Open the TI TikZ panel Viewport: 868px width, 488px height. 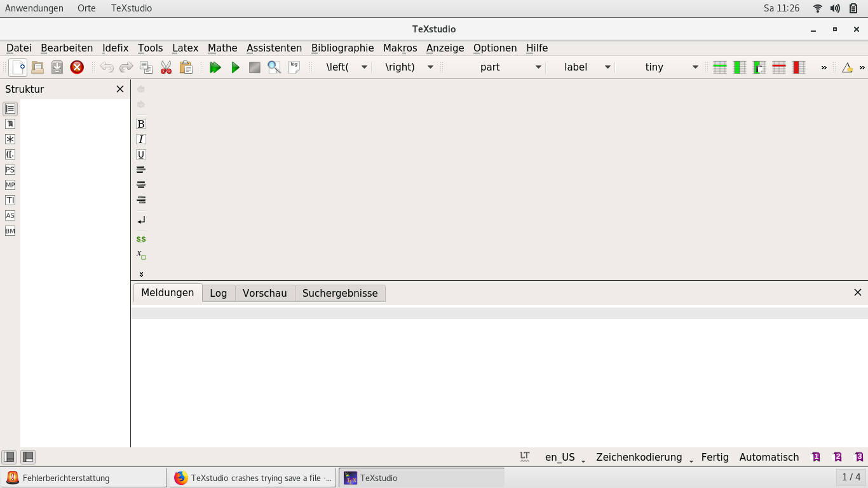[x=10, y=200]
